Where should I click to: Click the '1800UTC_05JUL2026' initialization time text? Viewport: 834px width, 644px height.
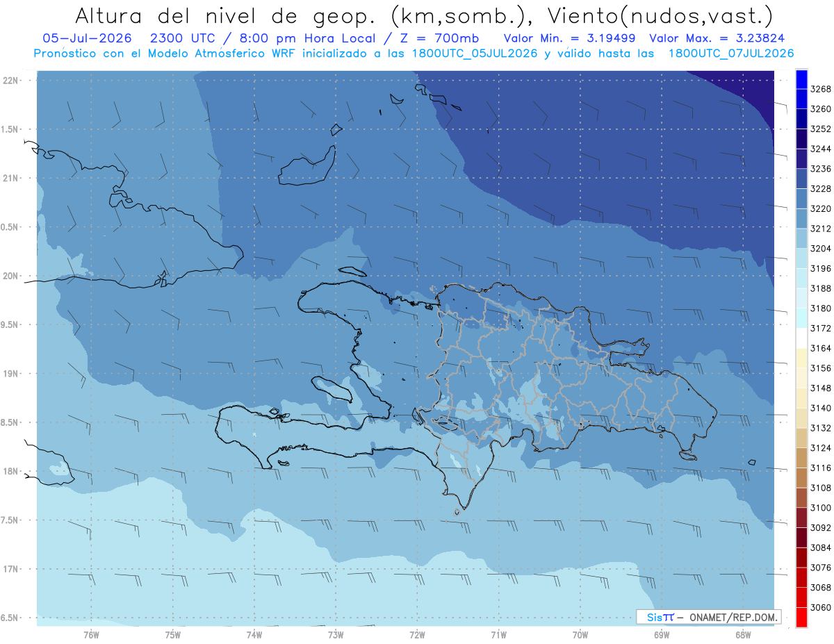click(x=474, y=53)
